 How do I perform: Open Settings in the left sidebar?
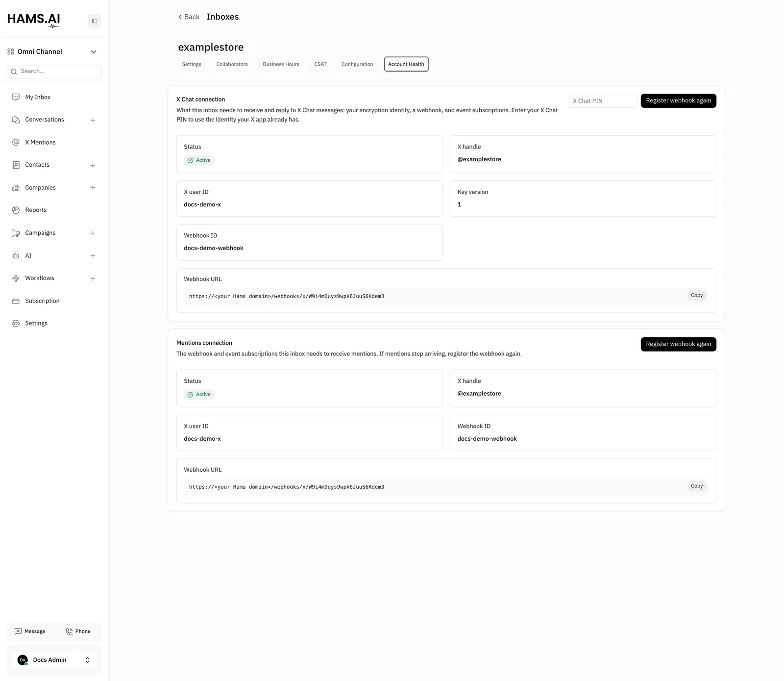(x=36, y=323)
